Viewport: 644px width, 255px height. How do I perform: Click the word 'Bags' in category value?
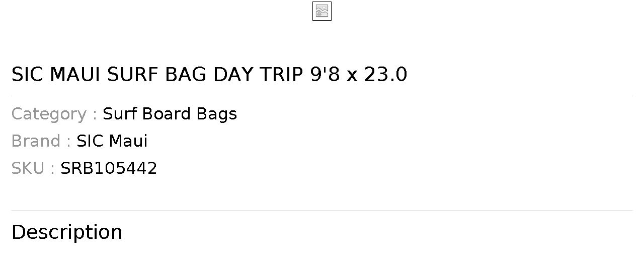tap(217, 114)
